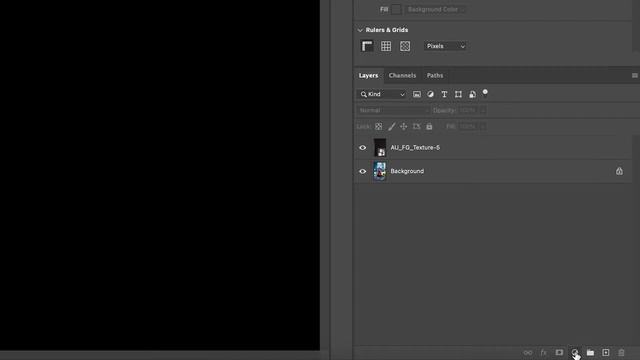Image resolution: width=640 pixels, height=360 pixels.
Task: Add a layer mask
Action: [559, 353]
